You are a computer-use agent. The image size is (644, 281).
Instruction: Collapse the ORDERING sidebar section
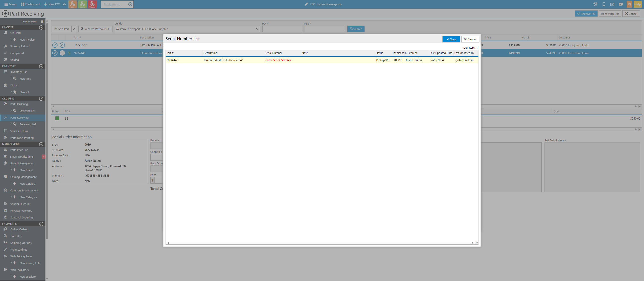[41, 99]
